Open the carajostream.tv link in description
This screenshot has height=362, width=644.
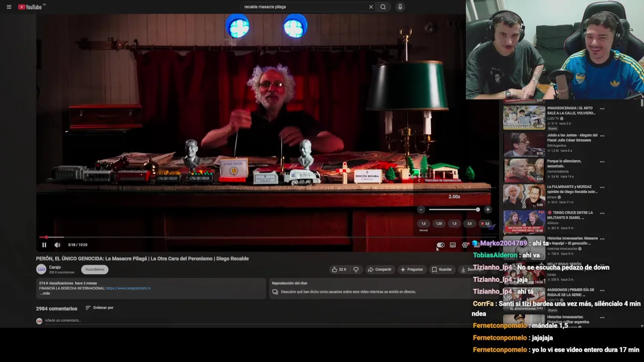[128, 289]
